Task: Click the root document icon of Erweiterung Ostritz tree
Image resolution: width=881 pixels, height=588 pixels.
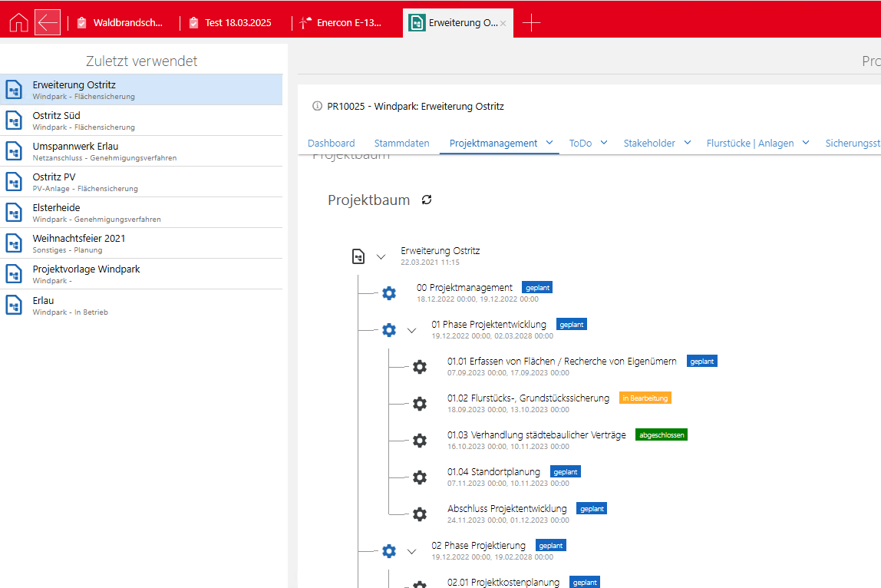Action: click(358, 256)
